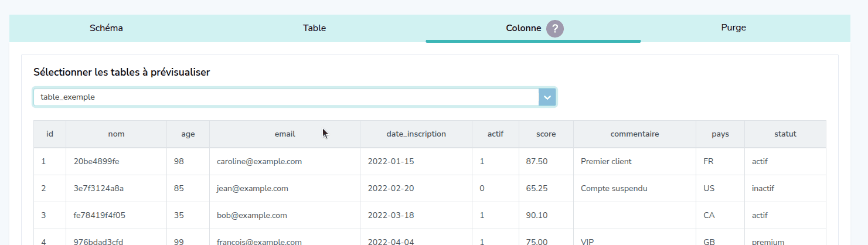Click the email column header
This screenshot has height=245, width=868.
click(x=284, y=134)
